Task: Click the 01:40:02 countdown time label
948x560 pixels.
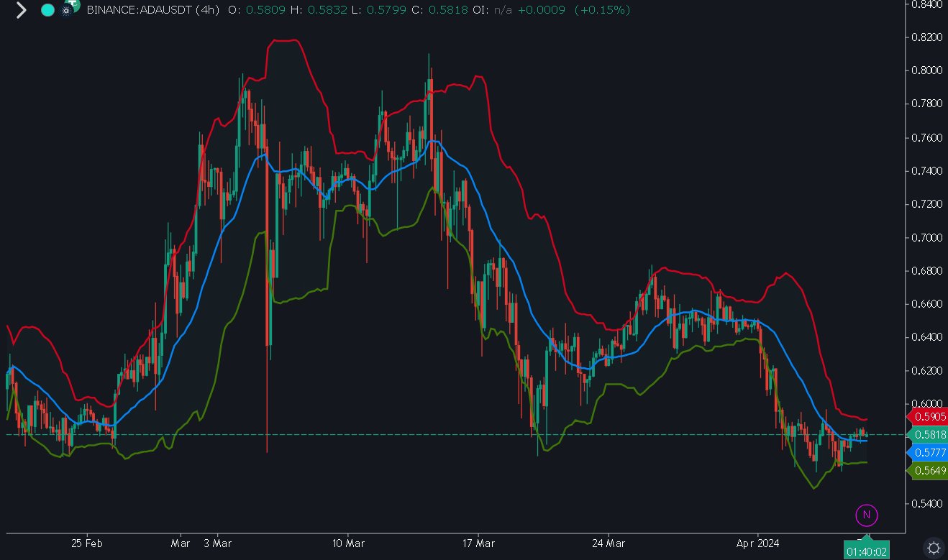Action: point(866,551)
